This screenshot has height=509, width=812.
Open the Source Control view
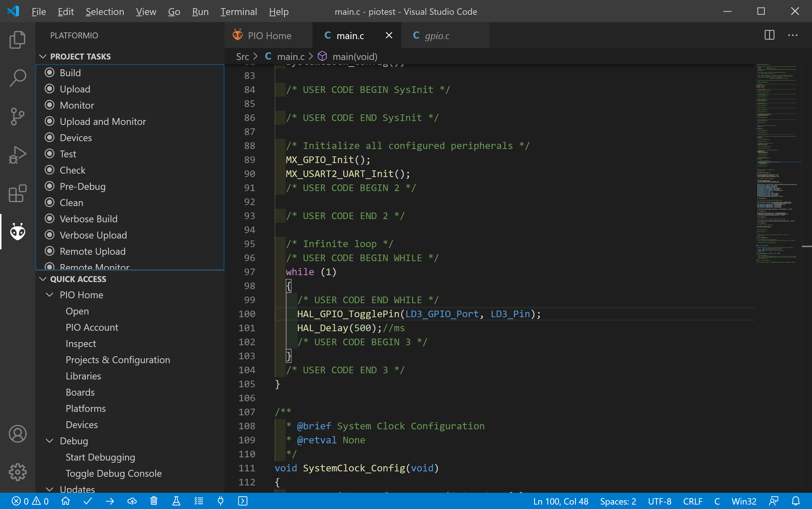tap(17, 117)
